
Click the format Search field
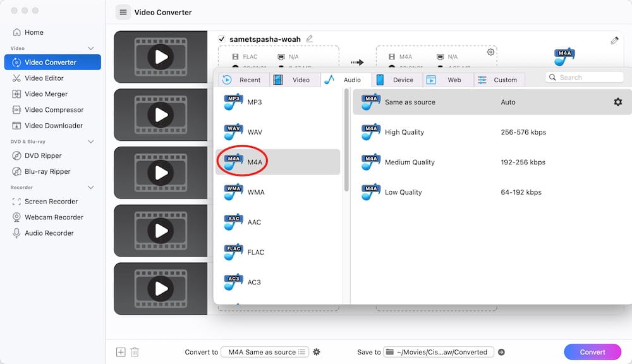pos(585,77)
